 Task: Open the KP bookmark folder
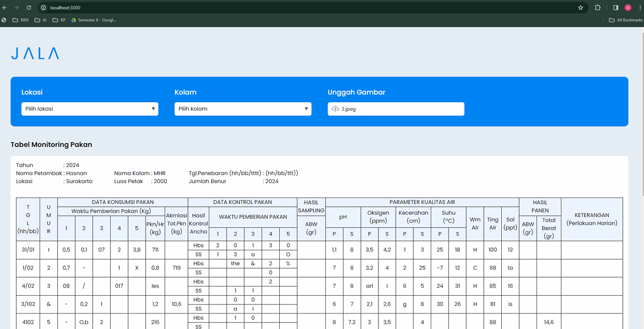pyautogui.click(x=59, y=20)
